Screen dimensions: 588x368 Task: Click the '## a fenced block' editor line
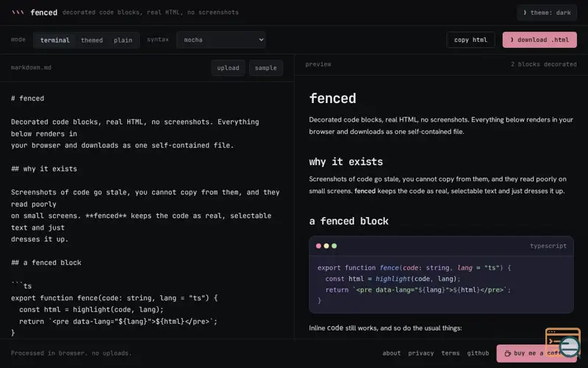coord(46,263)
